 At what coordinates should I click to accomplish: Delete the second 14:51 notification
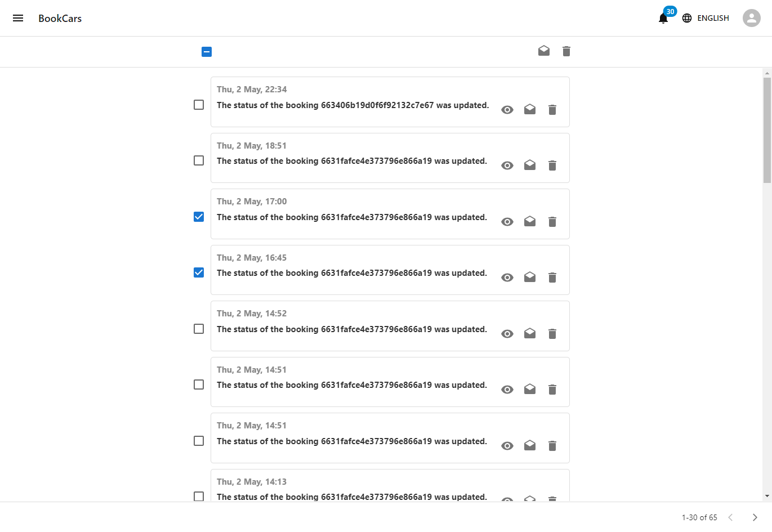(552, 446)
